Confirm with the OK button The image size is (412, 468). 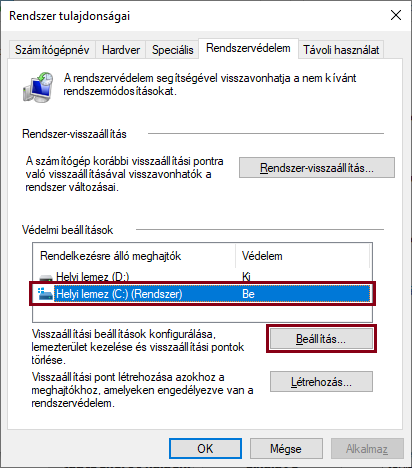pos(205,449)
